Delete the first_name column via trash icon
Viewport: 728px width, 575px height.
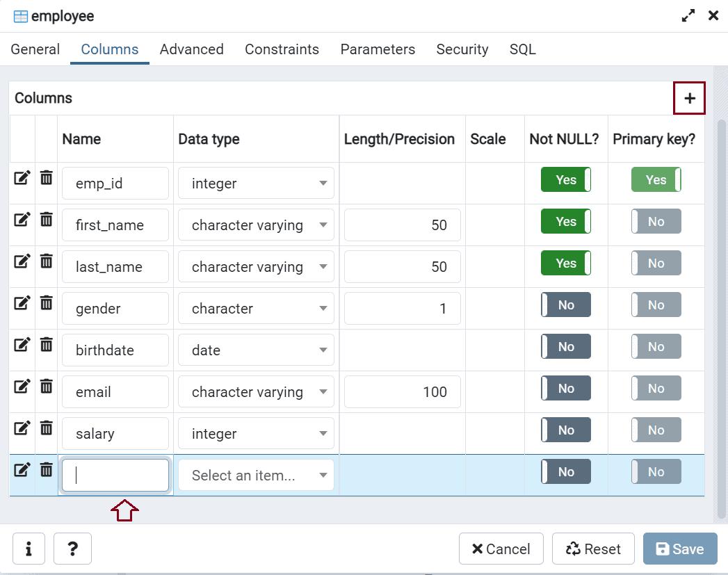(46, 220)
